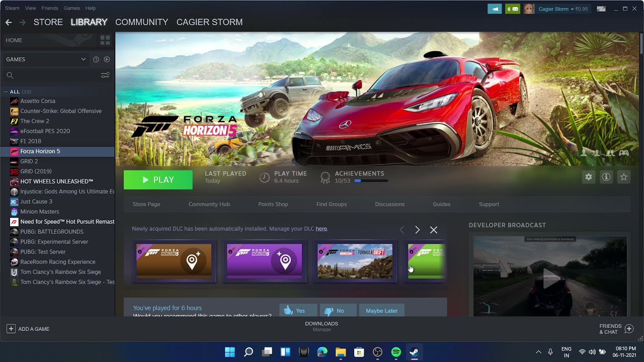Open Windows Start menu

(230, 352)
